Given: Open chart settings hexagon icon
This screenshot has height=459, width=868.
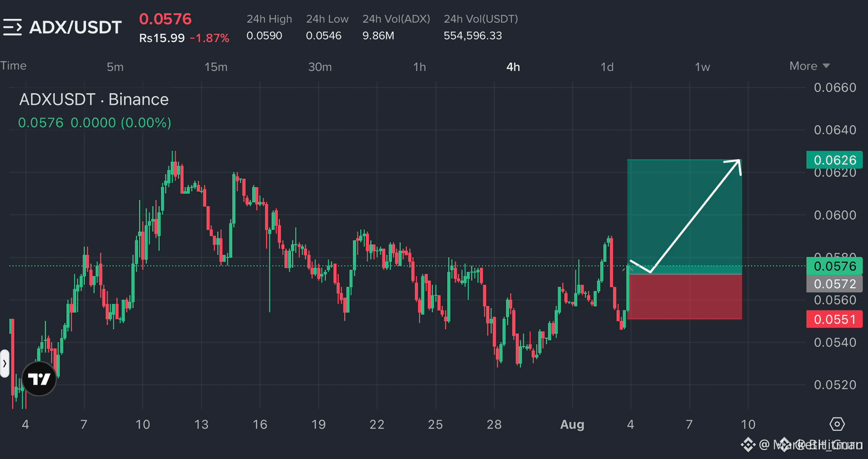Looking at the screenshot, I should click(x=837, y=424).
